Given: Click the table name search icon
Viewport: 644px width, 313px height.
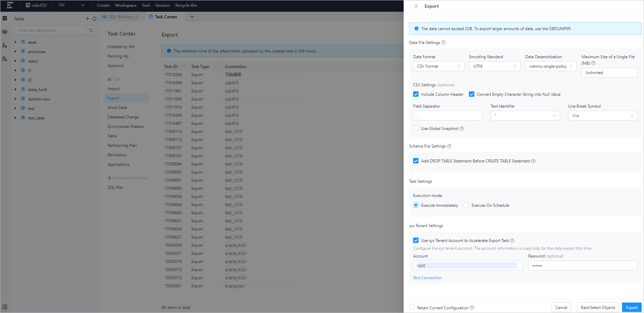Looking at the screenshot, I should point(91,30).
